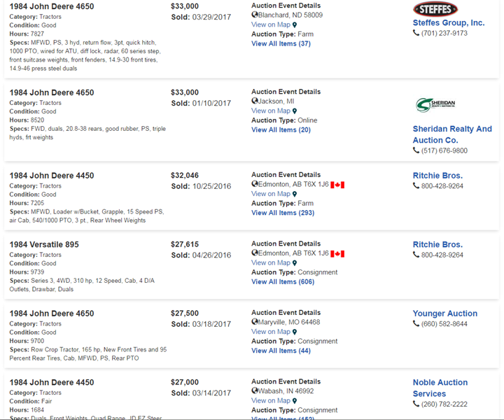504x420 pixels.
Task: Open View All Items (293)
Action: click(x=283, y=213)
